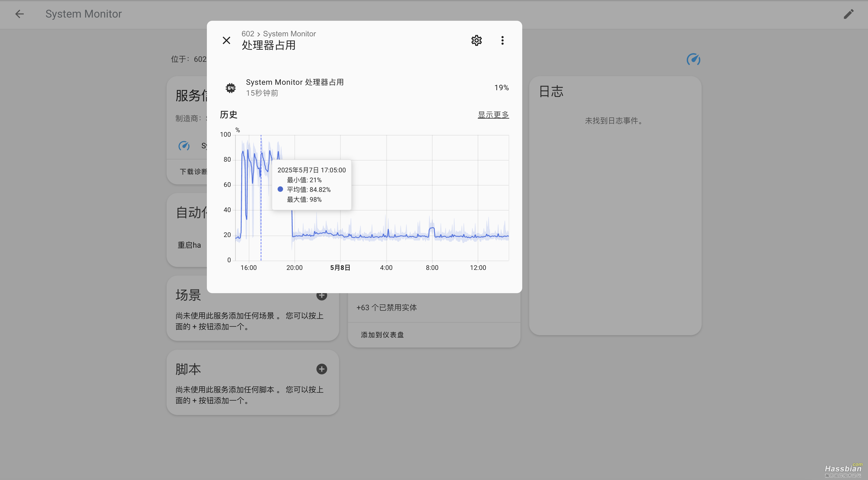Click 602 in the dialog breadcrumb
This screenshot has height=480, width=868.
pos(248,34)
